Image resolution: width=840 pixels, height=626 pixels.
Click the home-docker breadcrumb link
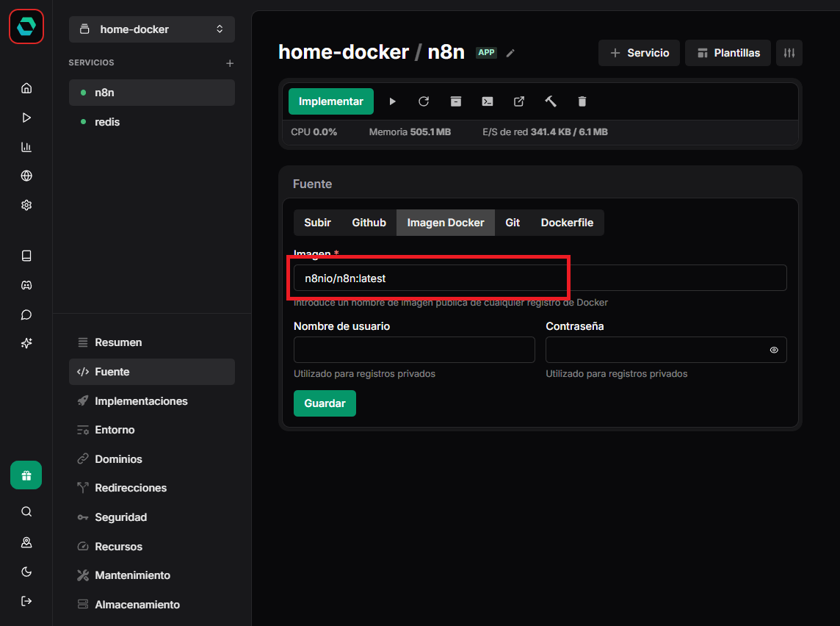344,52
